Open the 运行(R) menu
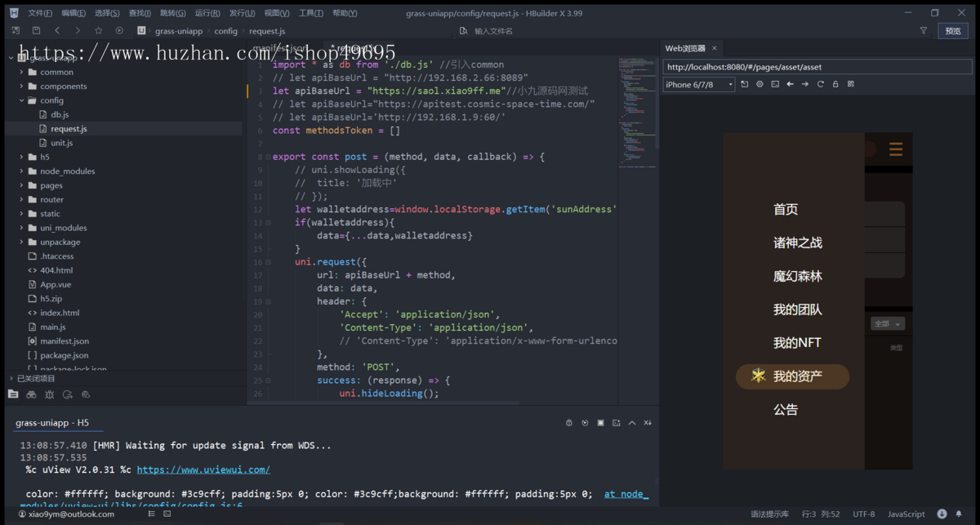Screen dimensions: 980x525 (207, 13)
